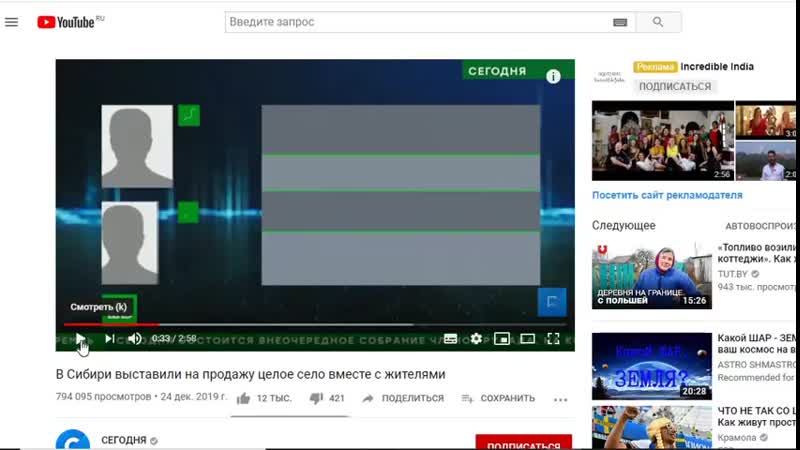Subscribe with red ПОДПИСАТЬСЯ button

(523, 442)
